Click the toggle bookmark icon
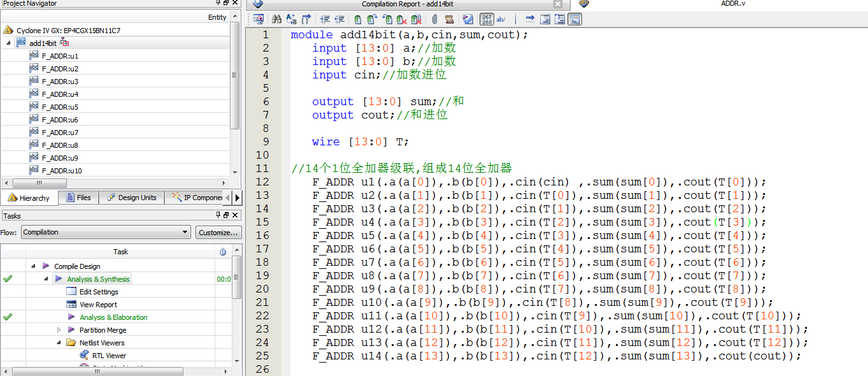868x376 pixels. (x=358, y=19)
